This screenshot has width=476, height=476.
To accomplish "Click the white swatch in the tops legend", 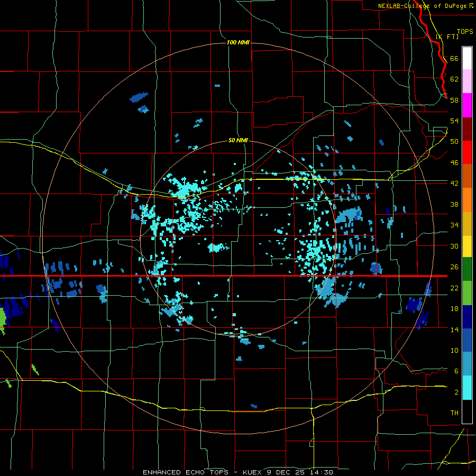I will [467, 58].
